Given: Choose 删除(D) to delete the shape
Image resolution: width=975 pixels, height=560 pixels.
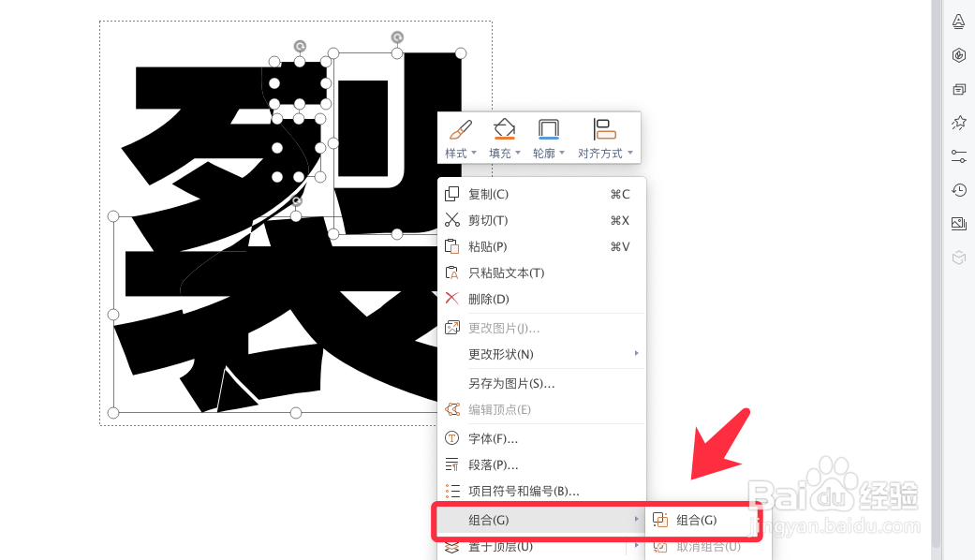Looking at the screenshot, I should coord(541,299).
